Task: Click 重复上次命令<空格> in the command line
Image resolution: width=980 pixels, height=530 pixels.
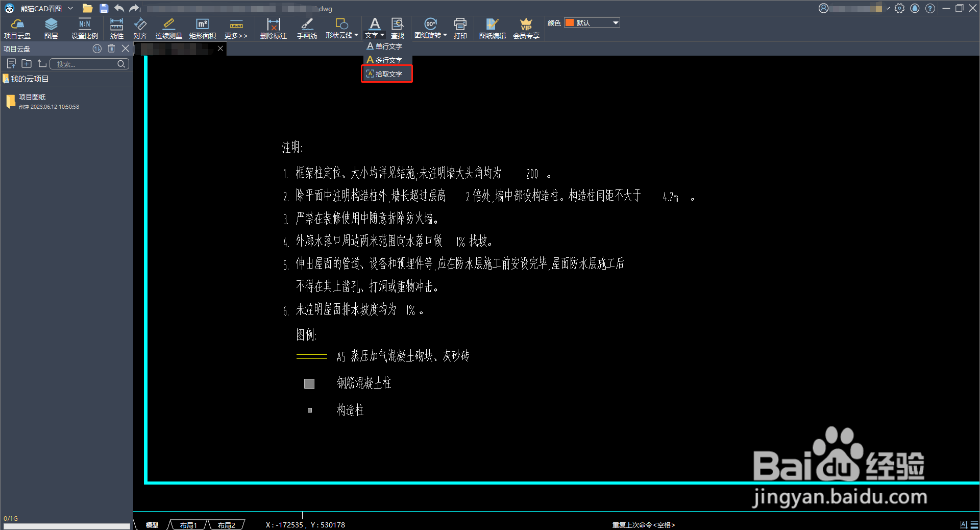Action: coord(644,525)
